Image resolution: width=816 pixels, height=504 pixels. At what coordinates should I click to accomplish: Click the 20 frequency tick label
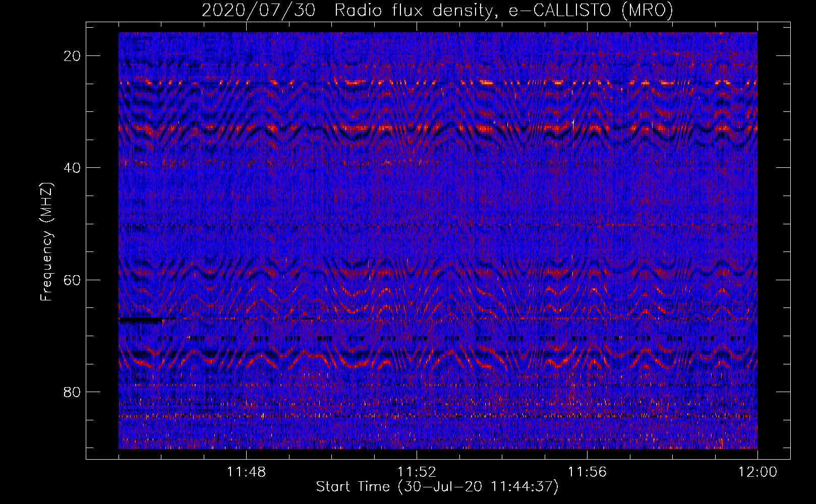[x=72, y=56]
